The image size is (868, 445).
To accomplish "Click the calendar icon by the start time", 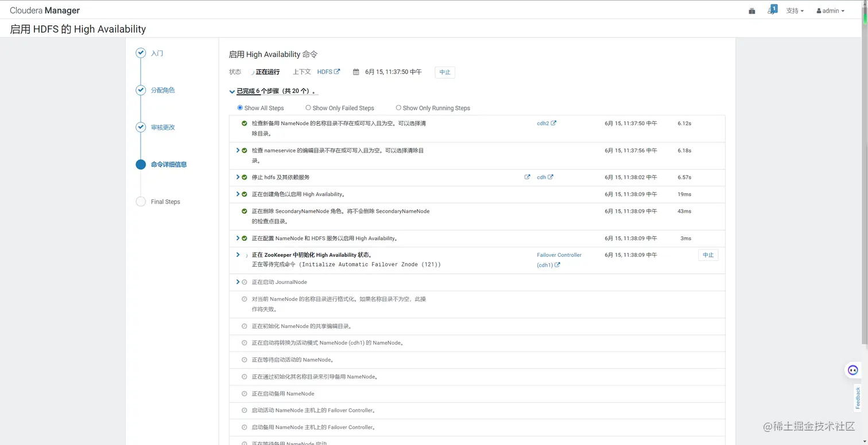I will pos(356,72).
